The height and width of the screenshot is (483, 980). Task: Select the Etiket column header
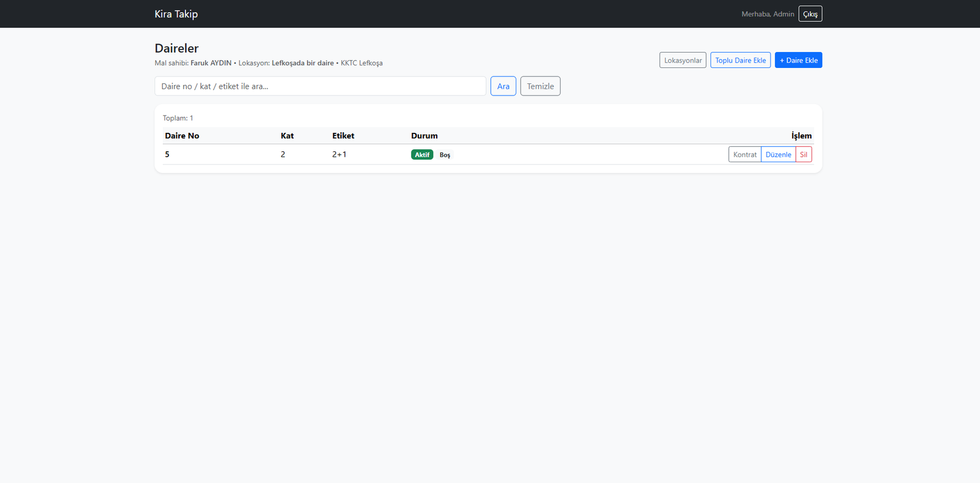point(343,136)
